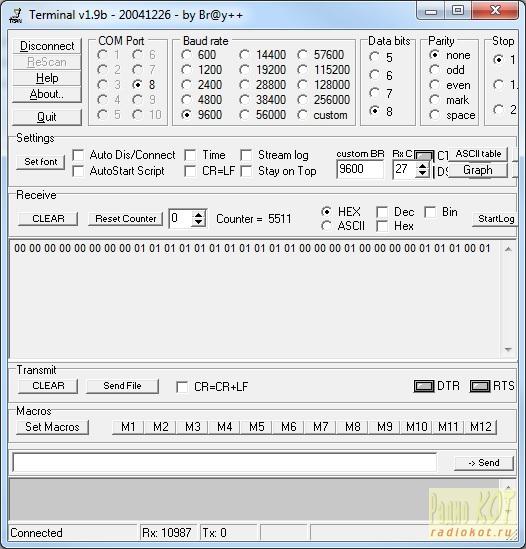
Task: Open the Set Macros dialog
Action: (x=52, y=427)
